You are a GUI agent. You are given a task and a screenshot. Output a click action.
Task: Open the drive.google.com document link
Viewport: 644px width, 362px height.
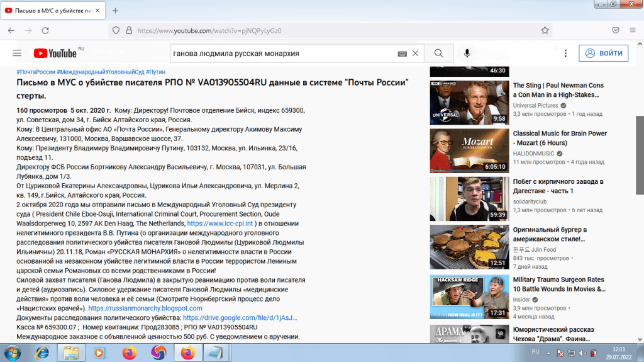click(240, 318)
